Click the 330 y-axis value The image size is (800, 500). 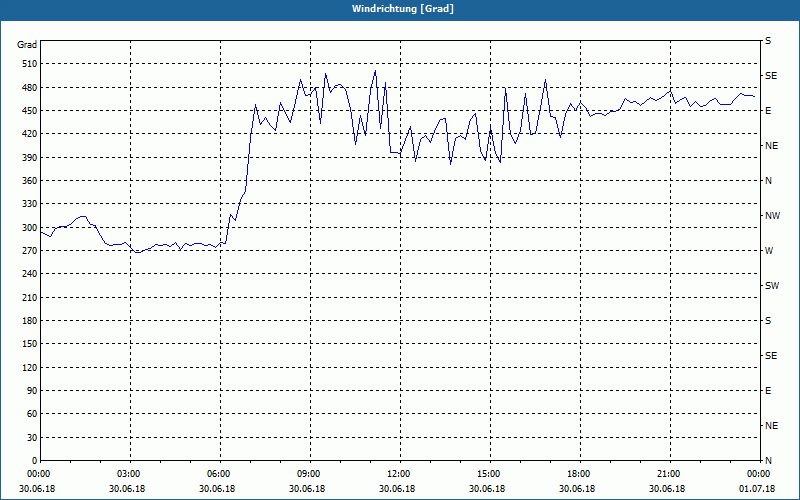point(30,204)
